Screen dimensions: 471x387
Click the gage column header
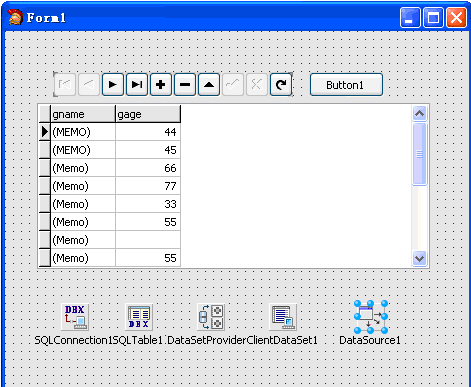click(x=148, y=114)
